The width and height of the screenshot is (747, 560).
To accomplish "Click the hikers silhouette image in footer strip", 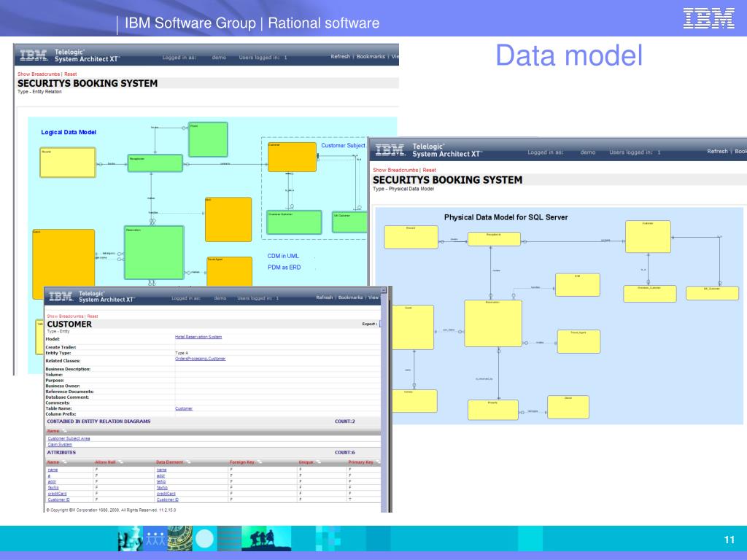I will point(267,539).
